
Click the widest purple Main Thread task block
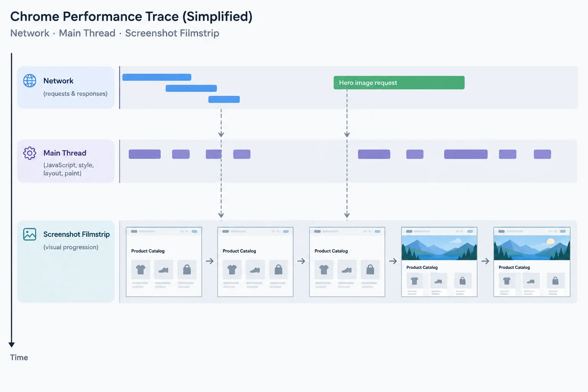pyautogui.click(x=466, y=154)
